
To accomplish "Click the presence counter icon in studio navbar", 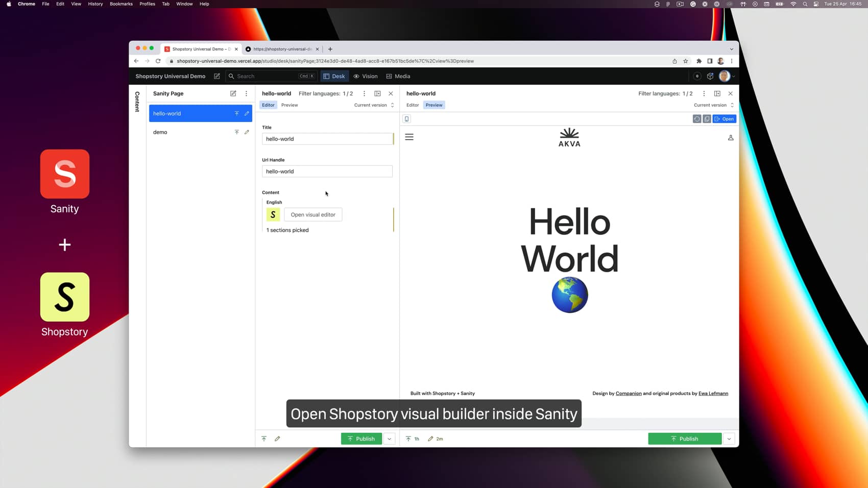I will [697, 76].
